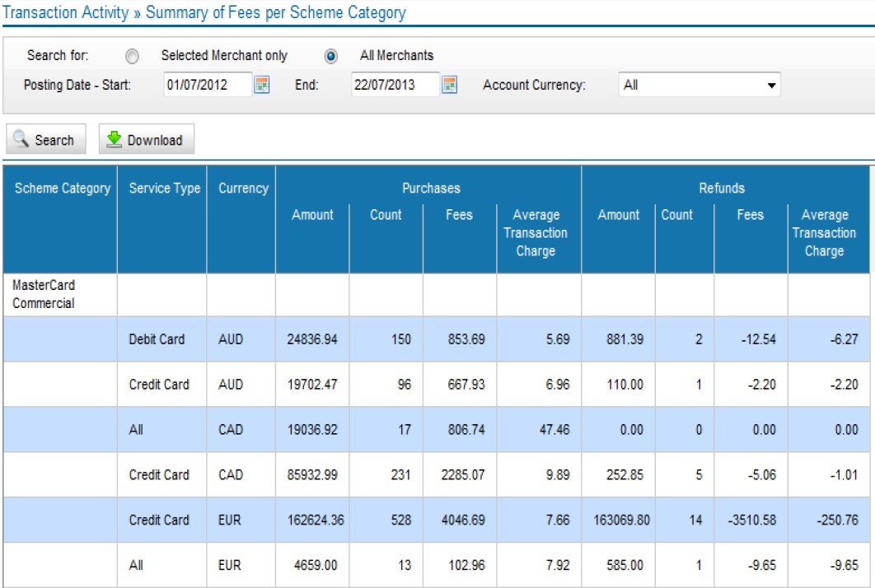Click the refund amount 252.85

[625, 474]
